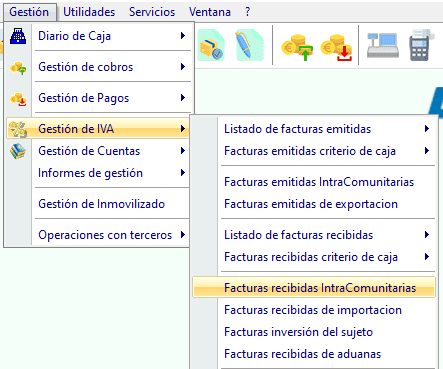
Task: Open the Servicios menu
Action: tap(152, 12)
